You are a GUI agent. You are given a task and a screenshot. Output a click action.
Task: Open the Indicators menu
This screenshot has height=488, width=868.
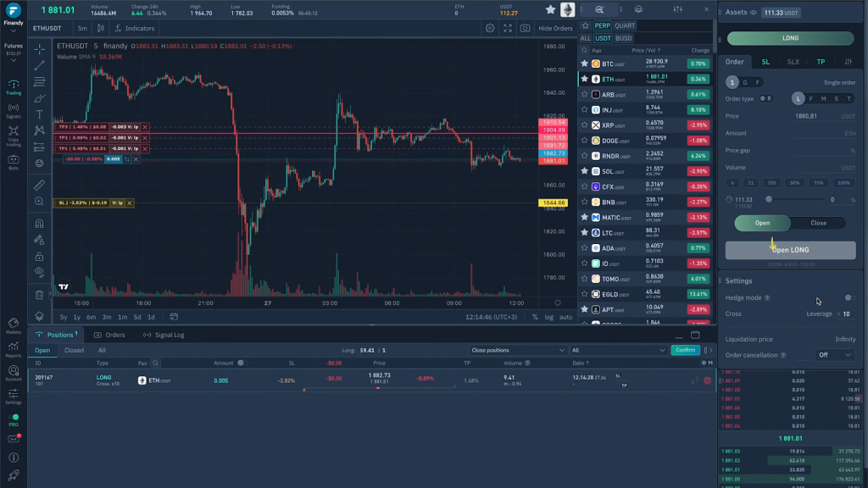[135, 28]
